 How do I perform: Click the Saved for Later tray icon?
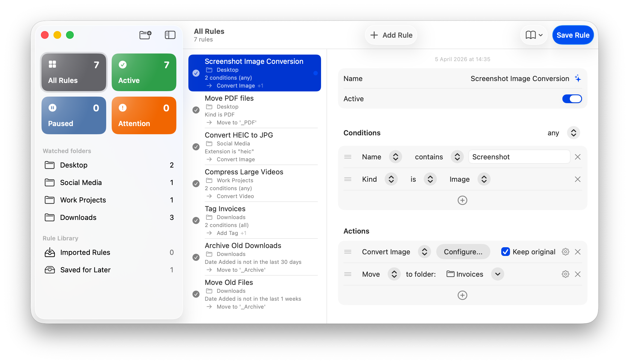(50, 270)
